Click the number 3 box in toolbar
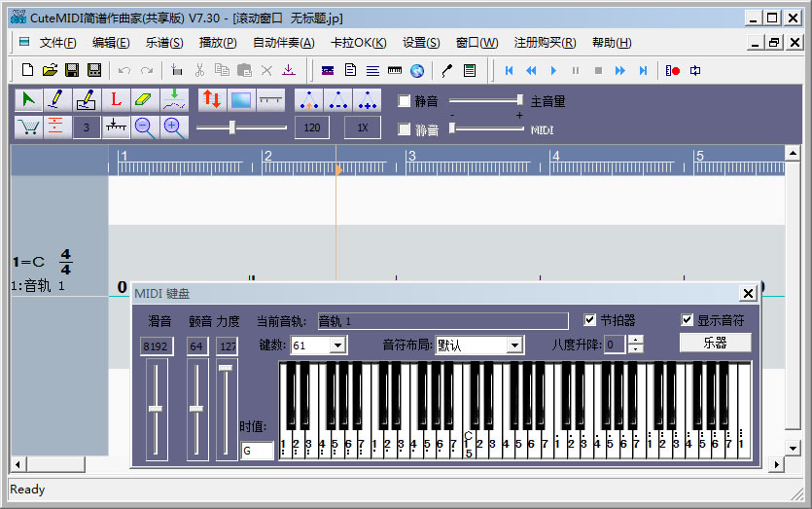Screen dimensions: 812x509 point(87,127)
